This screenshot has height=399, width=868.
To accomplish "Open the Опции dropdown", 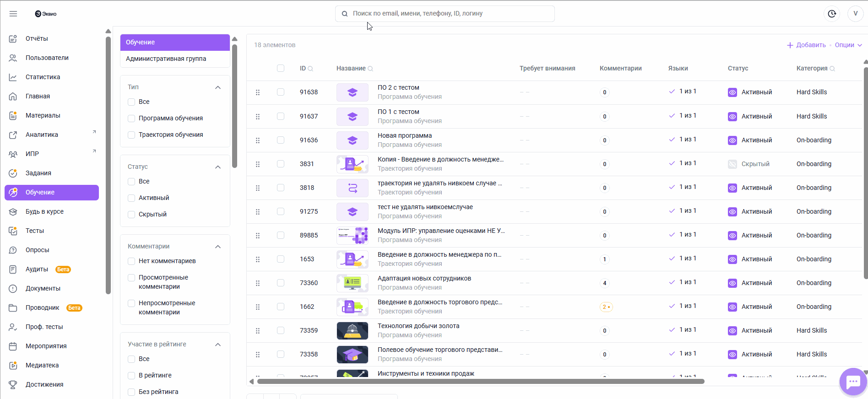I will pos(848,45).
